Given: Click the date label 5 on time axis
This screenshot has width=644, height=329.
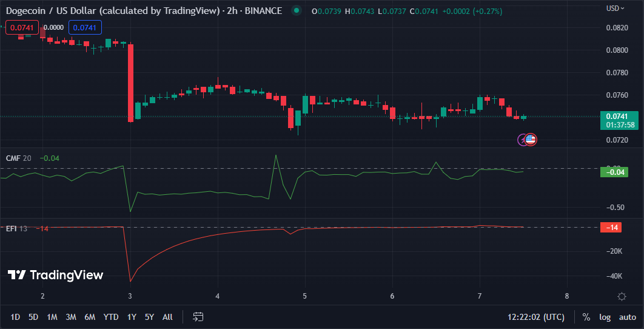Looking at the screenshot, I should pyautogui.click(x=305, y=296).
